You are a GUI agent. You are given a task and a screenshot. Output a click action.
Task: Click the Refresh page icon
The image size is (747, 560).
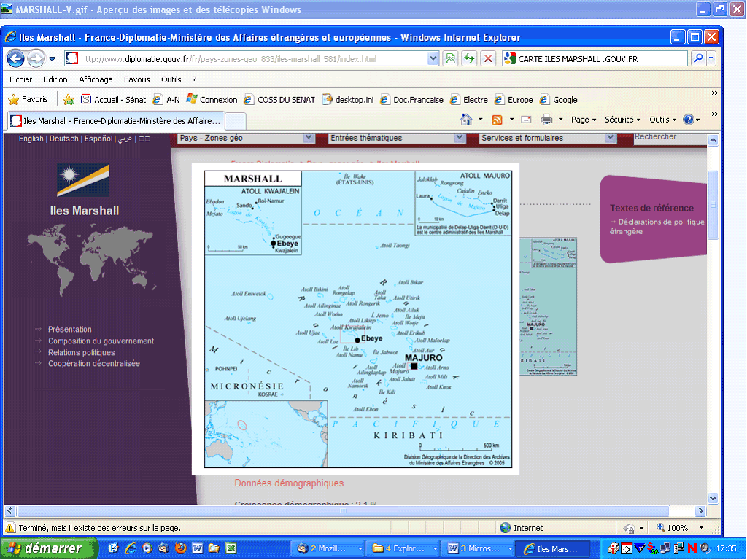tap(470, 59)
